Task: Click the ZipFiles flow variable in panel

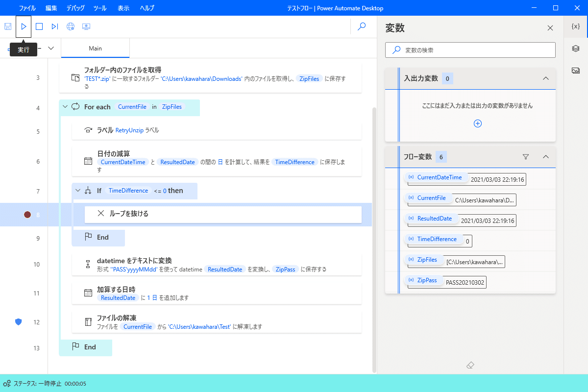Action: (x=423, y=260)
